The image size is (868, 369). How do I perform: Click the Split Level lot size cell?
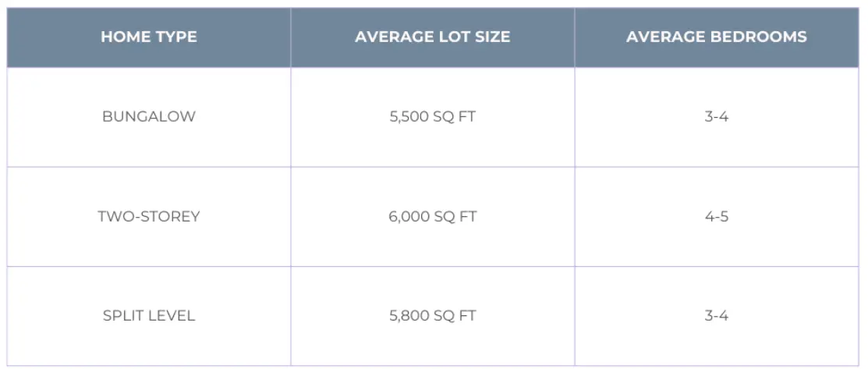click(433, 316)
